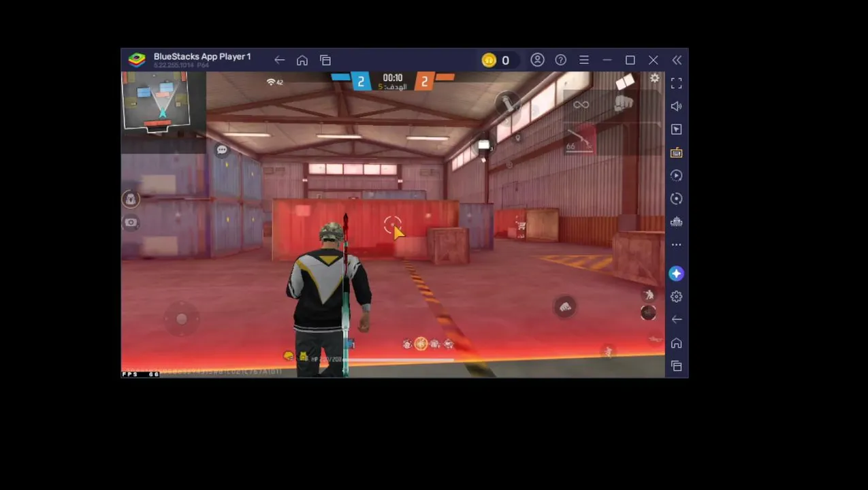Click the BlueStacks App Player 1 title
This screenshot has width=868, height=490.
coord(202,56)
